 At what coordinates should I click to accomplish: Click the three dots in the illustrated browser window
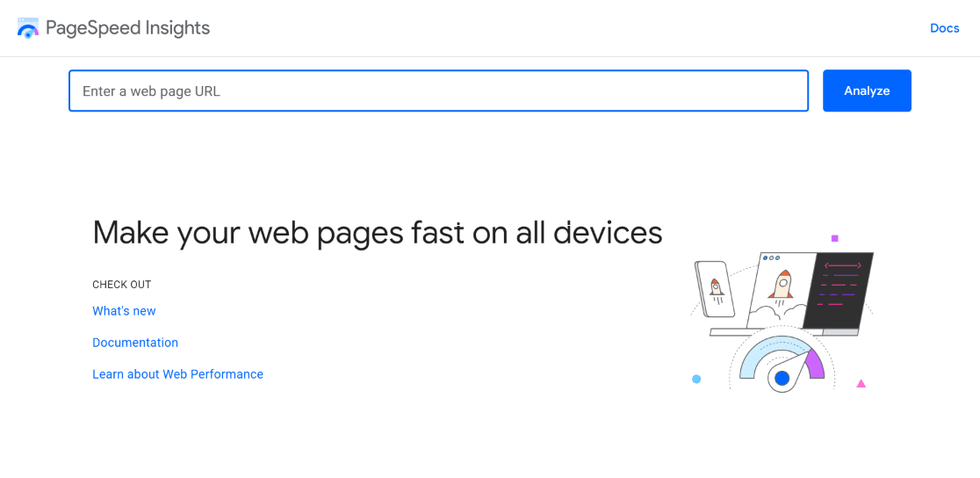click(x=771, y=258)
